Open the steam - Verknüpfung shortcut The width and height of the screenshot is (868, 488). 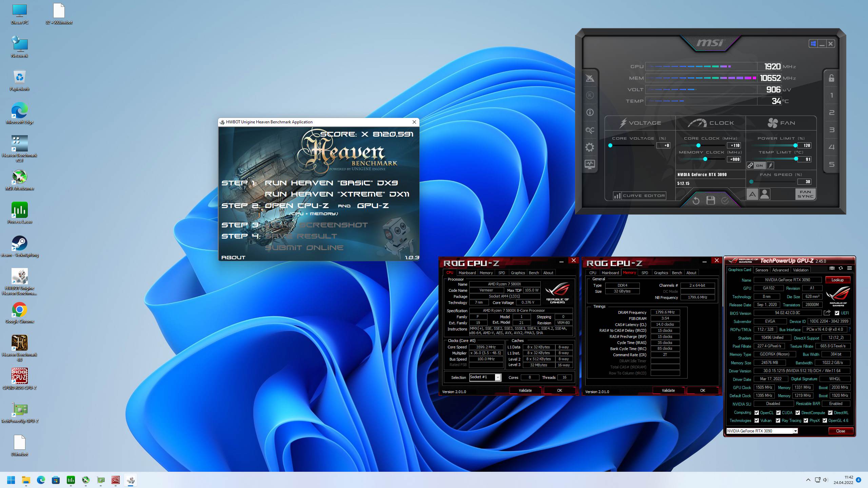tap(19, 246)
